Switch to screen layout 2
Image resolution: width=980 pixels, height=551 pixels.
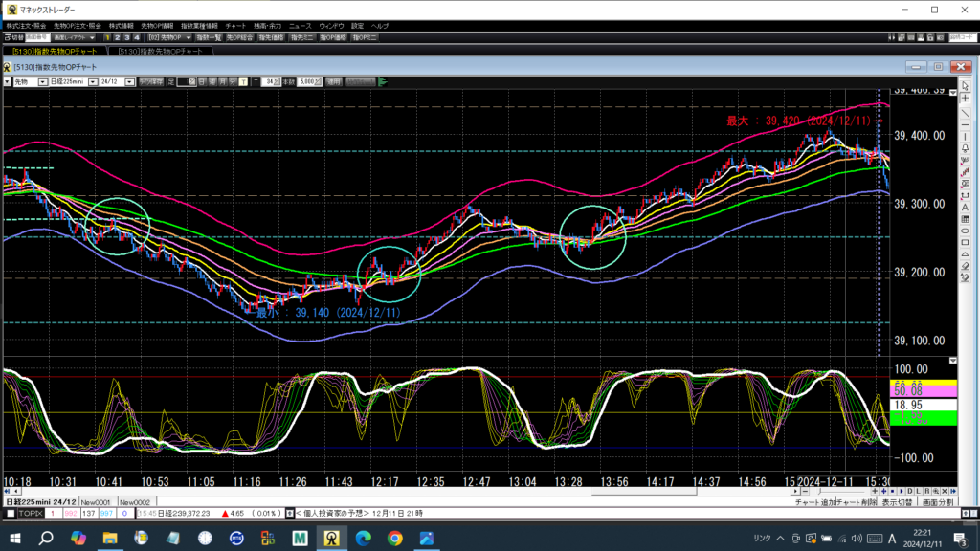coord(117,37)
